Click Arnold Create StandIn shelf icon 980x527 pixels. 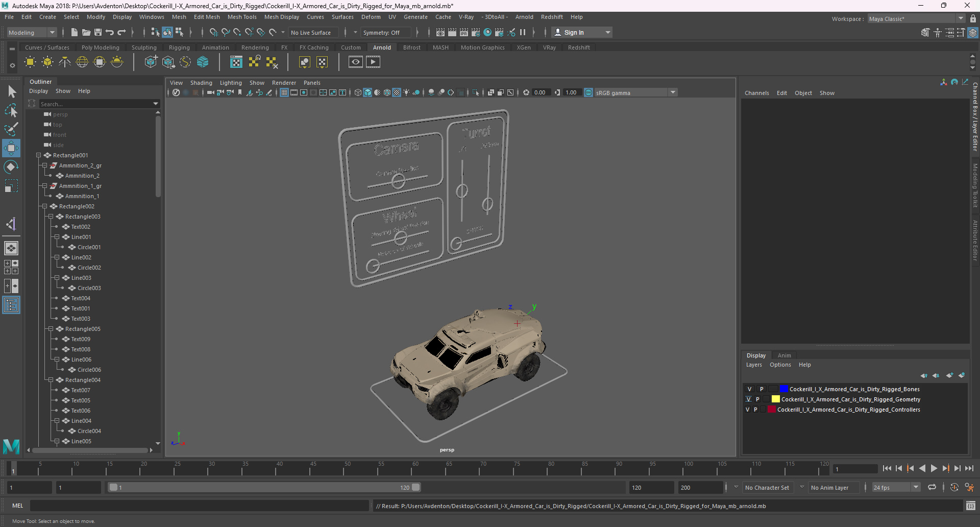[151, 62]
